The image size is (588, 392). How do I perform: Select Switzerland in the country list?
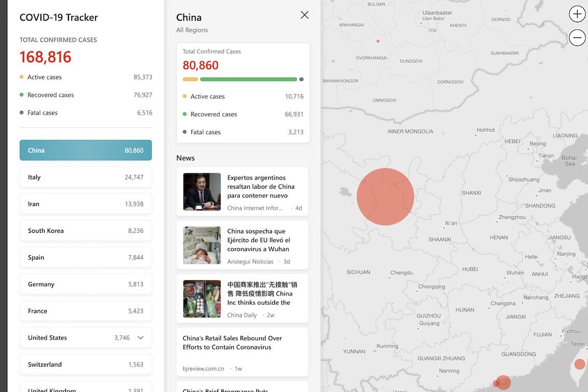[x=86, y=365]
